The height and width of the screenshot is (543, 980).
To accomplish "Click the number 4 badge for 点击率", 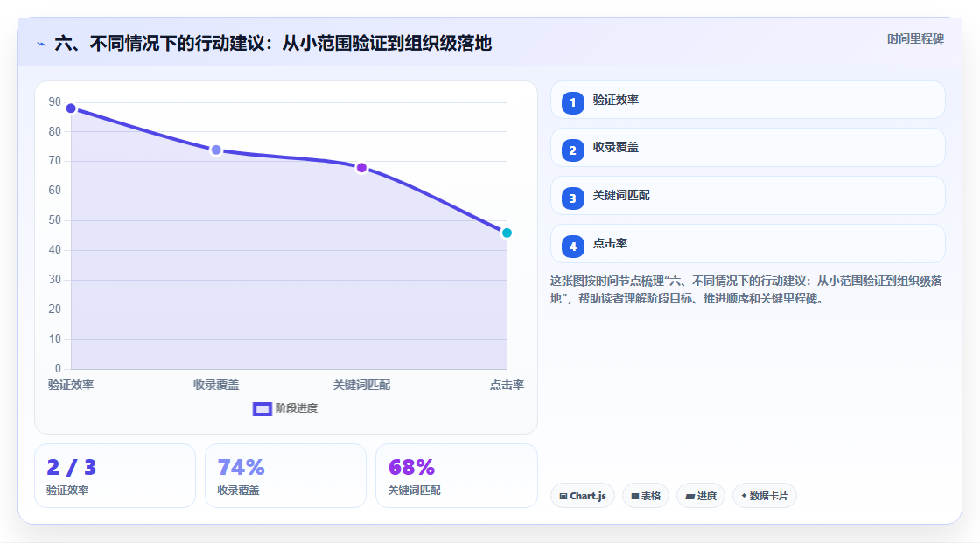I will (572, 247).
